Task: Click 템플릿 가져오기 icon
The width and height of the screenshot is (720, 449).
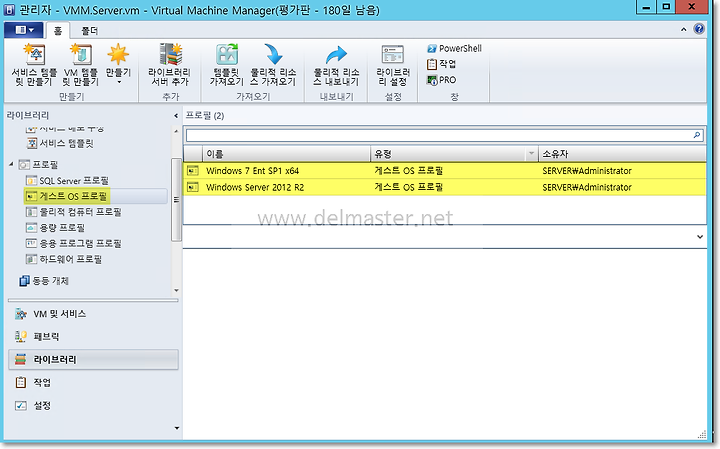Action: coord(226,65)
